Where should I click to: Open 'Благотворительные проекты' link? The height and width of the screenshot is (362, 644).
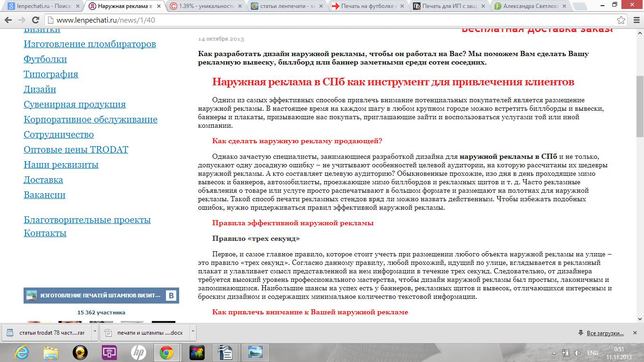click(87, 220)
